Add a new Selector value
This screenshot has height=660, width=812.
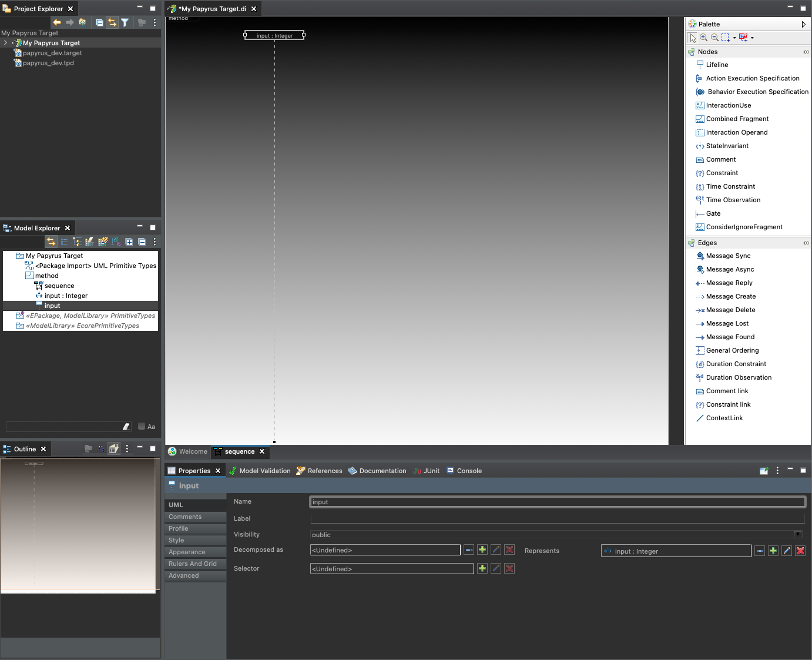click(x=482, y=568)
